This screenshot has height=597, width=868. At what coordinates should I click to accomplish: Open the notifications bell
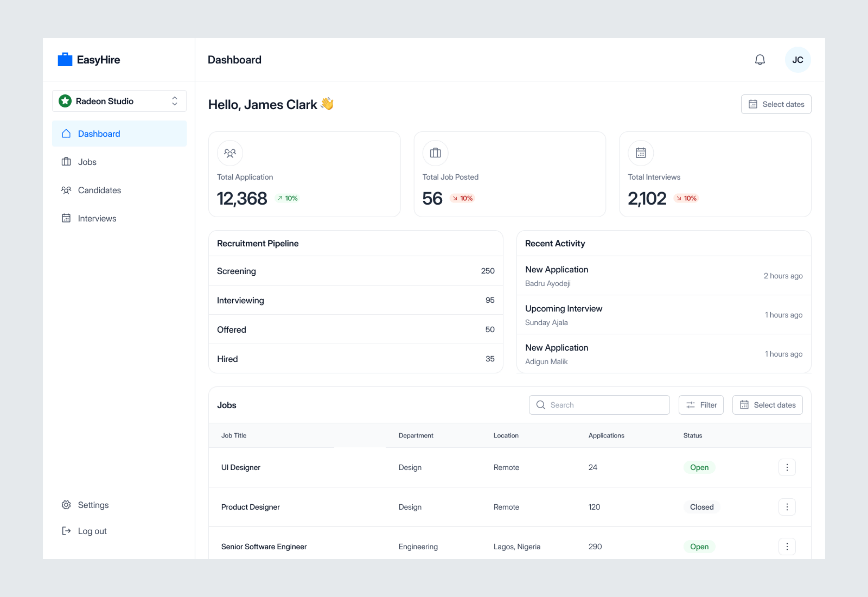click(x=760, y=60)
